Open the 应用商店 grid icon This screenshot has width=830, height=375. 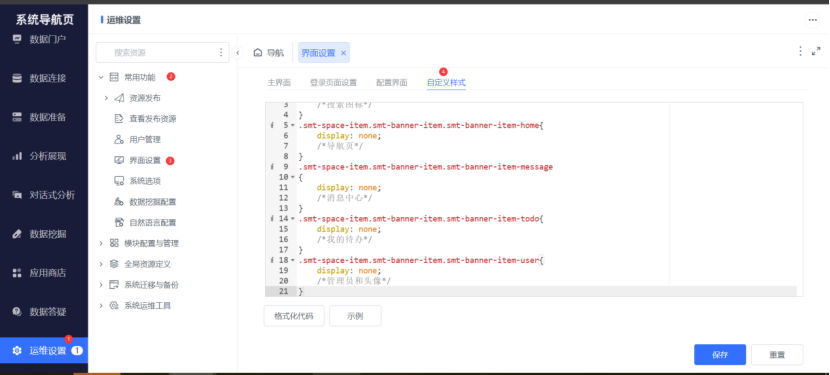[17, 273]
